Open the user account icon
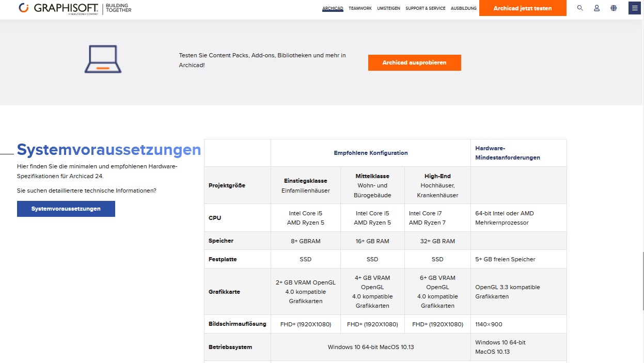 point(596,8)
